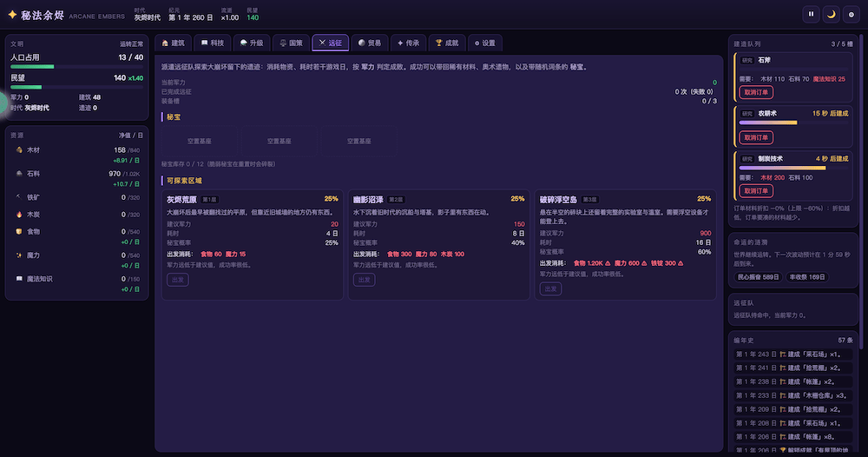
Task: Click the 丰收祭 169日 event chip
Action: [x=807, y=277]
